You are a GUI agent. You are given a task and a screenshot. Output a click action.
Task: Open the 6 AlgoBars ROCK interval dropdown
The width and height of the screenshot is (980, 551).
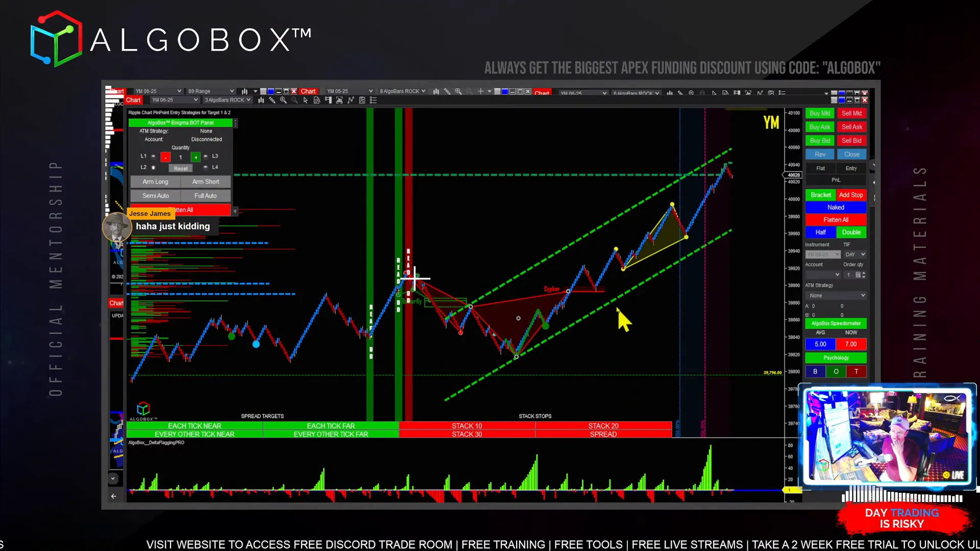click(x=636, y=93)
